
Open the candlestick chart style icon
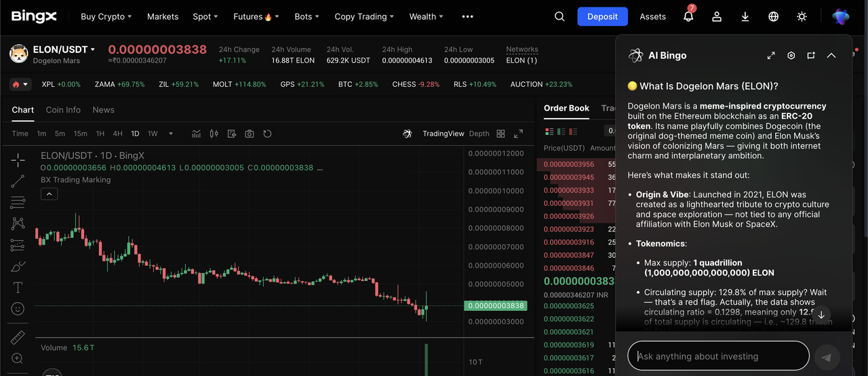tap(214, 134)
